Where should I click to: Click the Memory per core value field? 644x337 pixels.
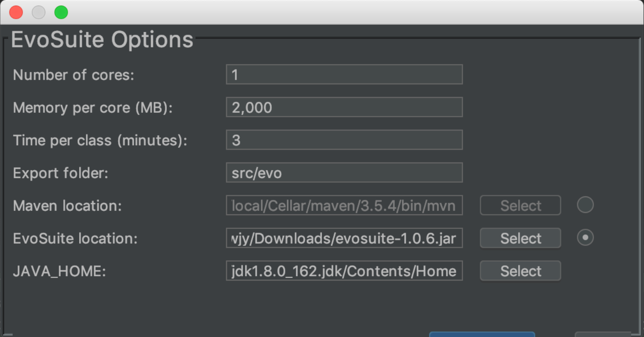pyautogui.click(x=344, y=107)
